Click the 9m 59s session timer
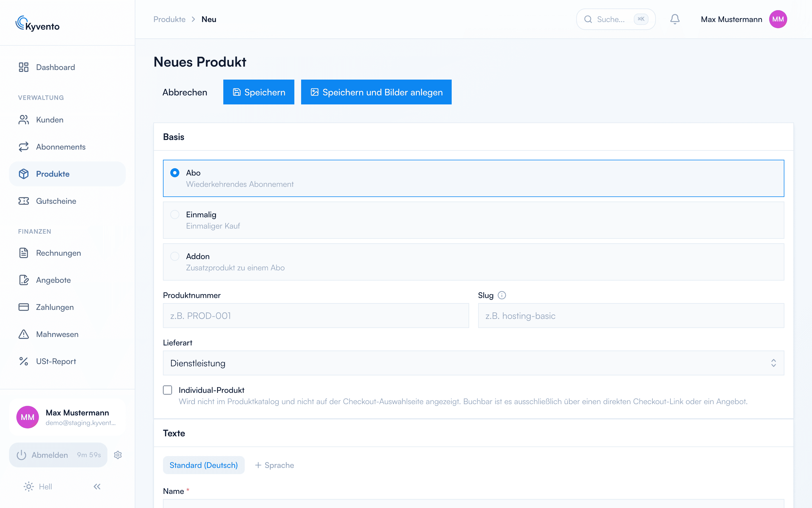This screenshot has height=508, width=812. click(89, 455)
